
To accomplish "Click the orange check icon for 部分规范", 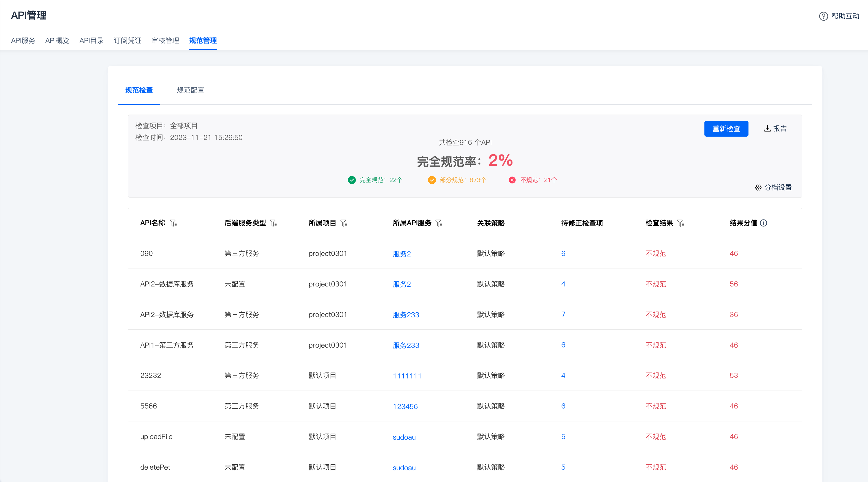I will pyautogui.click(x=432, y=180).
